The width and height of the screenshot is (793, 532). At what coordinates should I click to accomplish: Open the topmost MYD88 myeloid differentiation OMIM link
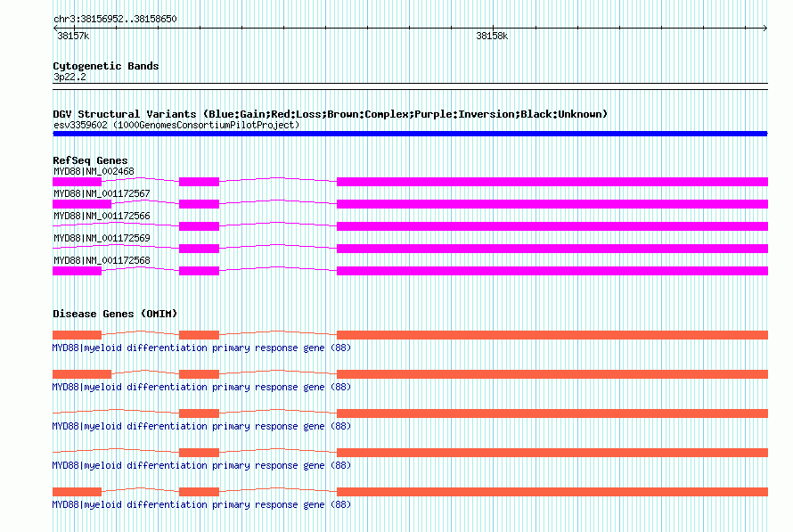tap(201, 348)
